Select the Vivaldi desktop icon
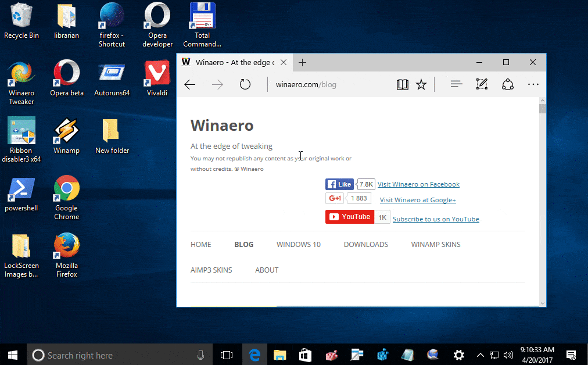 (157, 78)
